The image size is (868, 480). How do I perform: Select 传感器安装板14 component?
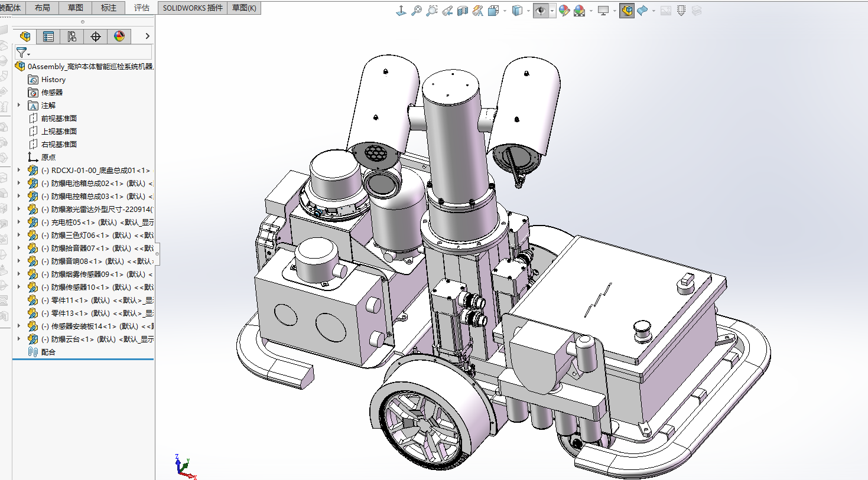(91, 326)
